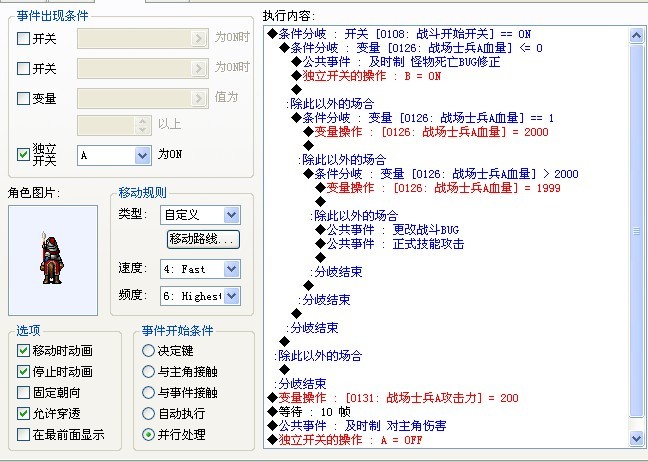This screenshot has height=462, width=648.
Task: Select the 并行处理 trigger radio button
Action: click(148, 434)
